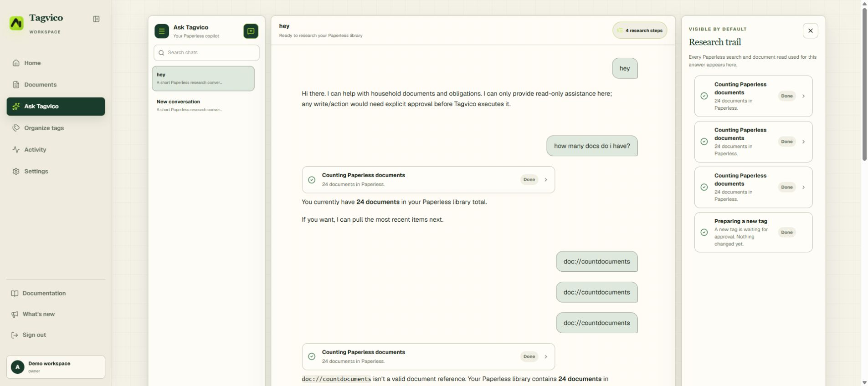Click the Home house icon
This screenshot has width=868, height=386.
pos(16,63)
